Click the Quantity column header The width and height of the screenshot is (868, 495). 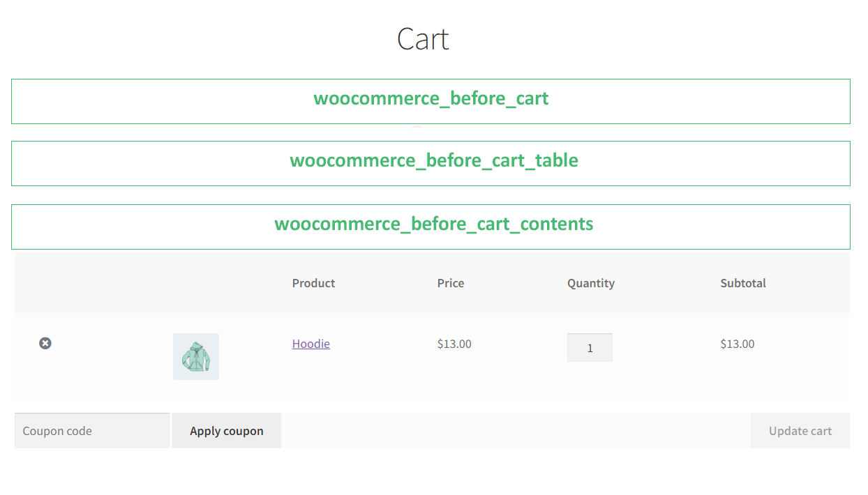point(591,283)
